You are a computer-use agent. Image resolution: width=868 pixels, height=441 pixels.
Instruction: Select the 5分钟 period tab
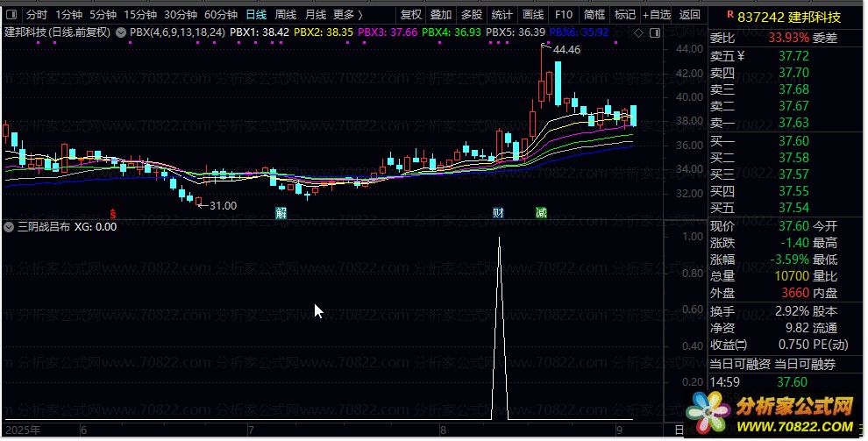pos(103,14)
